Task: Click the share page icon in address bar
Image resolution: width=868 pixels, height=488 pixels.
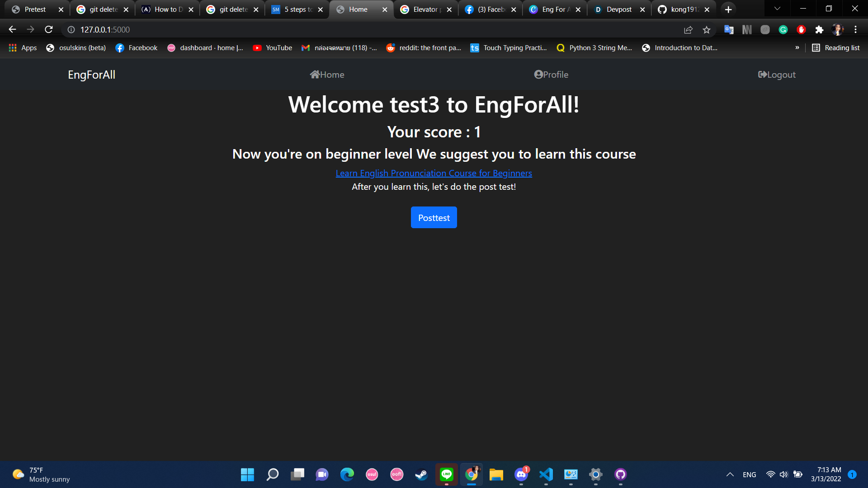Action: coord(688,30)
